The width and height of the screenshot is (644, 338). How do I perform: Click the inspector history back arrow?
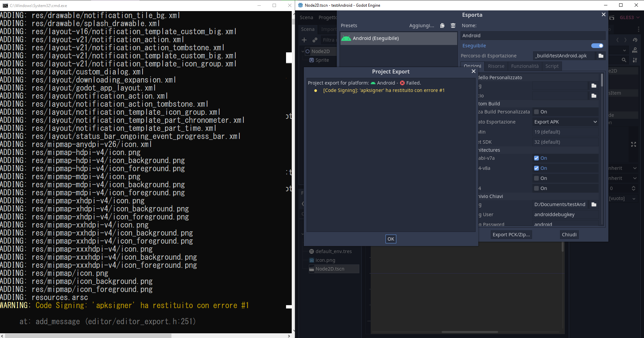point(617,40)
